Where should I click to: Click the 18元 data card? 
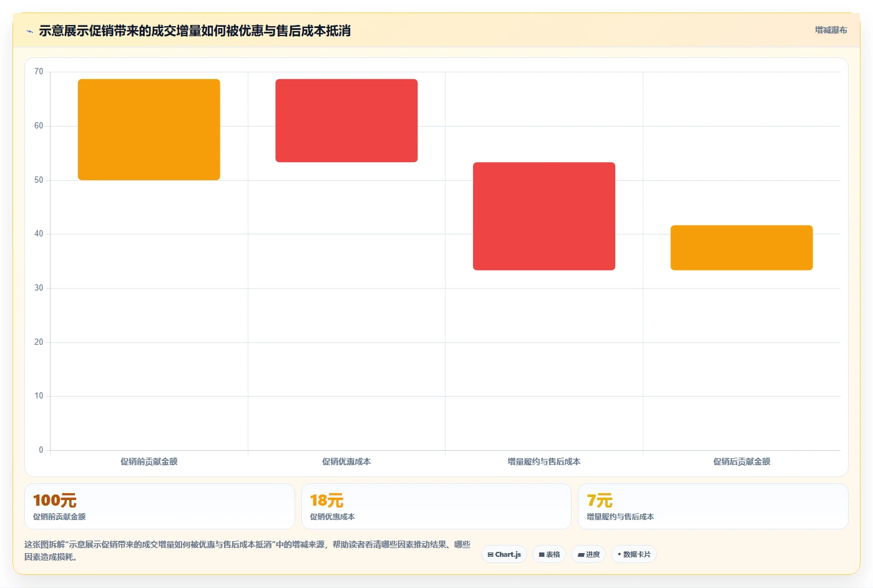[436, 506]
